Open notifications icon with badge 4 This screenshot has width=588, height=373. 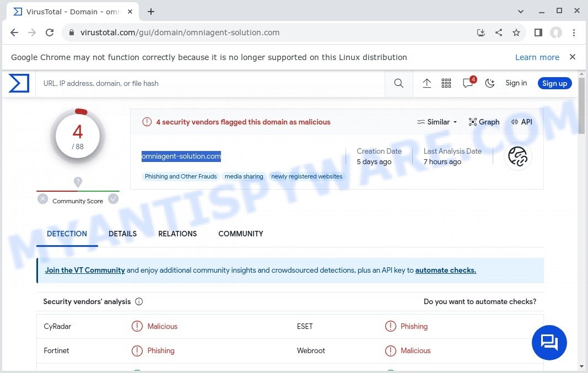[469, 82]
